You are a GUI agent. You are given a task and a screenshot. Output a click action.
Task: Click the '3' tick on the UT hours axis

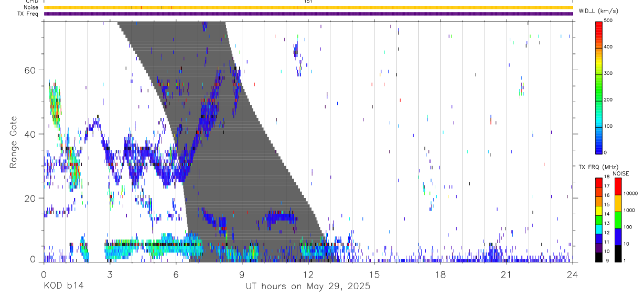[x=110, y=274]
